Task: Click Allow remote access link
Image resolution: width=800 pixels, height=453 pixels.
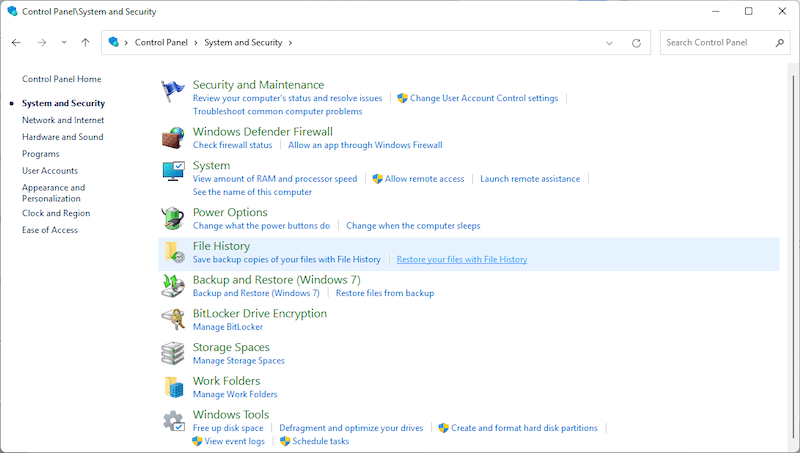Action: tap(424, 179)
